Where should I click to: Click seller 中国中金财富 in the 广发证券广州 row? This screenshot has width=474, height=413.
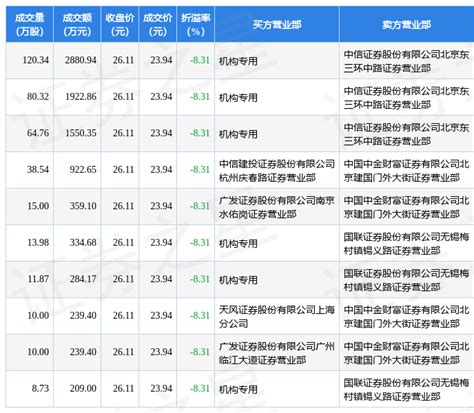406,353
